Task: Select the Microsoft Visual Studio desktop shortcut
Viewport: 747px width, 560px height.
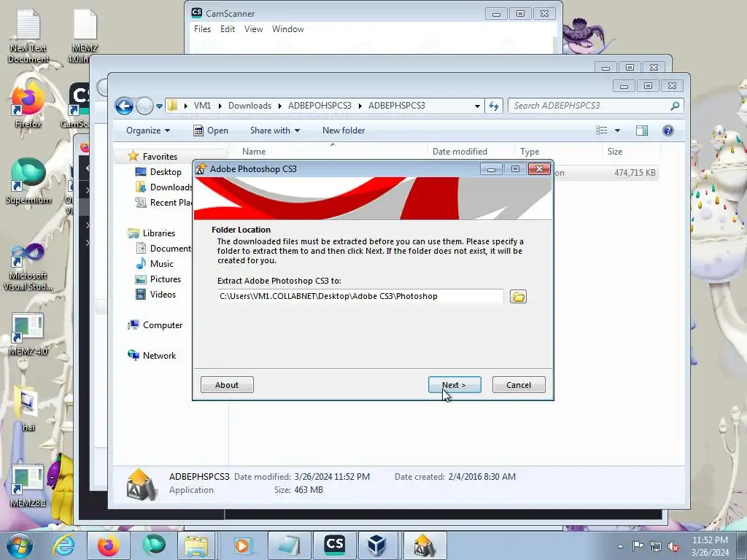Action: pos(28,267)
